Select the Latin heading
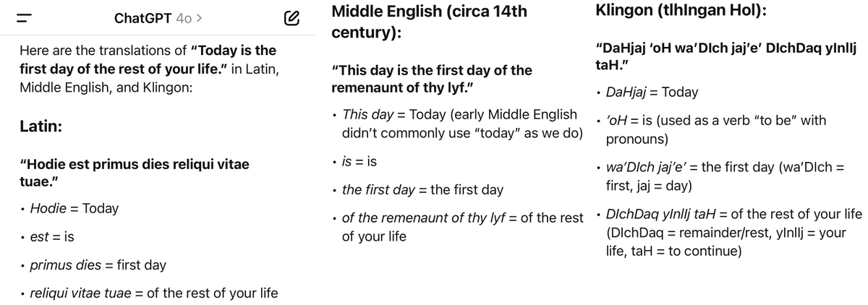Screen dimensions: 868x305 coord(41,126)
